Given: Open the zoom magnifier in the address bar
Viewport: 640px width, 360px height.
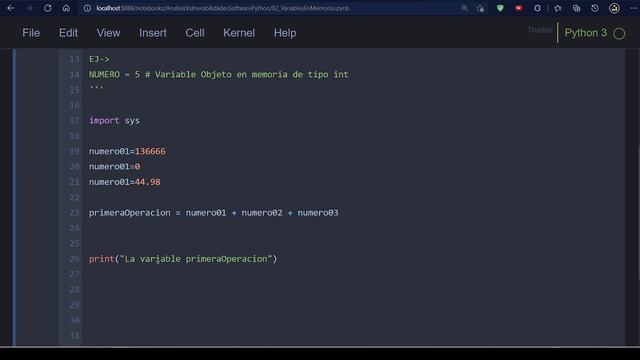Looking at the screenshot, I should pos(464,8).
